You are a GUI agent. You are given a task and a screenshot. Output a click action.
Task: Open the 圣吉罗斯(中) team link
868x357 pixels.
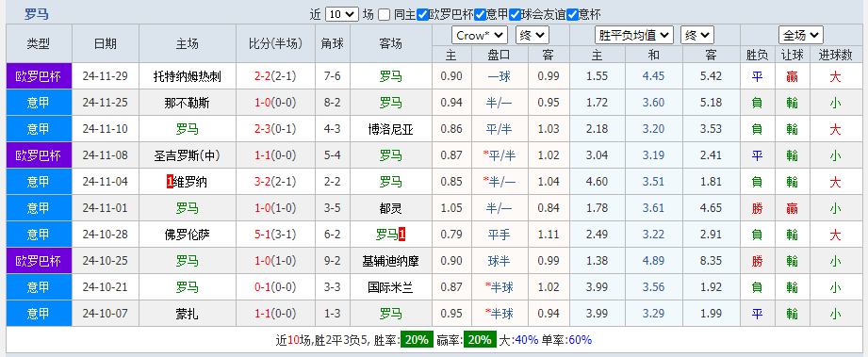coord(188,155)
